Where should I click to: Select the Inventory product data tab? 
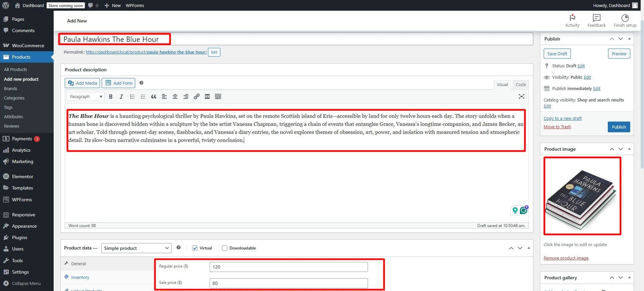tap(107, 277)
